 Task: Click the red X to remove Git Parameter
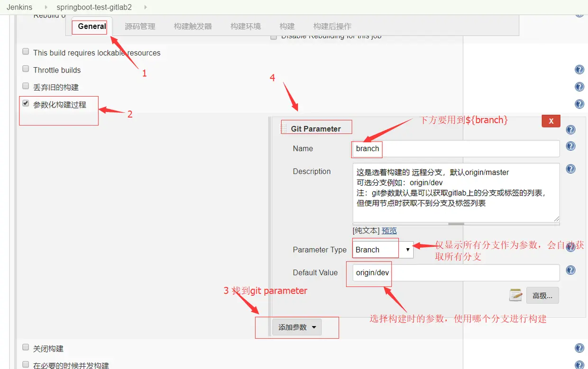[551, 121]
